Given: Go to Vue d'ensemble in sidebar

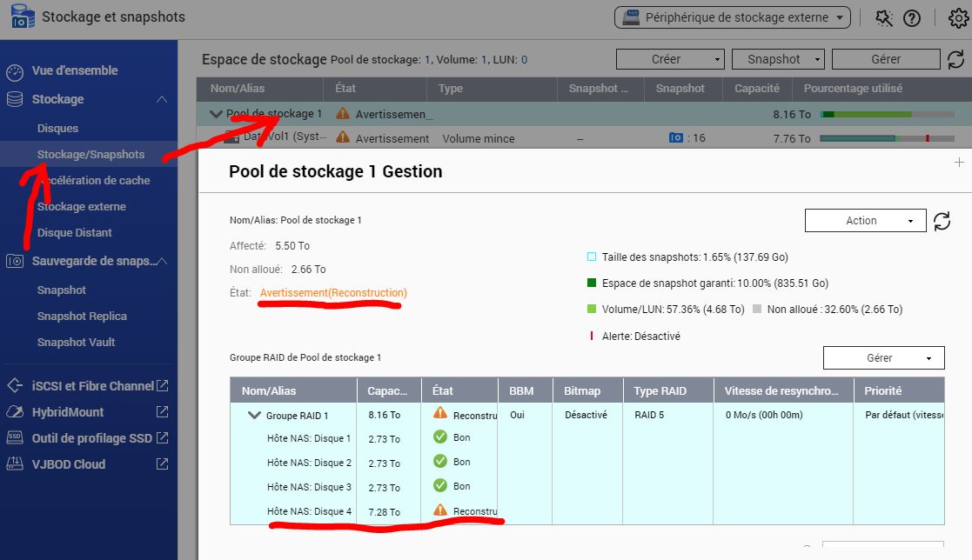Looking at the screenshot, I should click(75, 70).
